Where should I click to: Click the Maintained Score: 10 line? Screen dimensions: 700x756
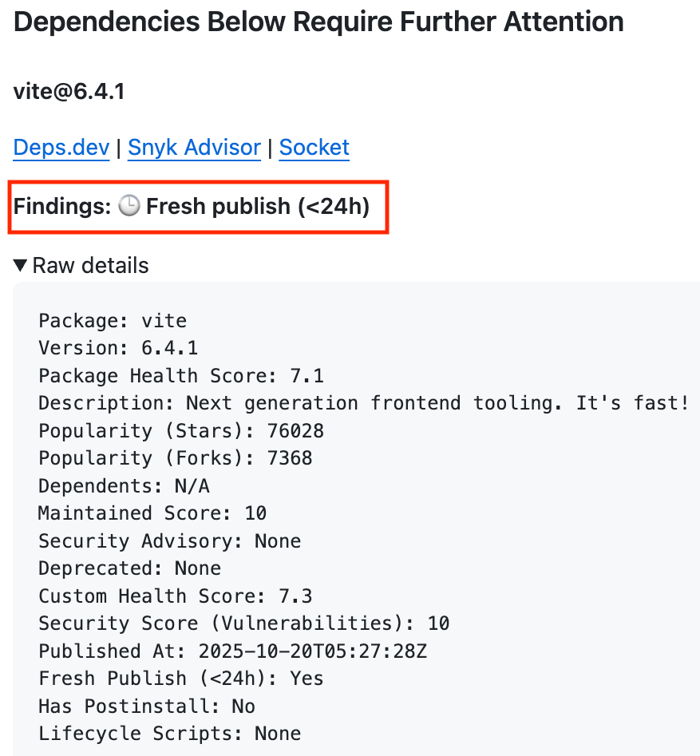[x=152, y=513]
